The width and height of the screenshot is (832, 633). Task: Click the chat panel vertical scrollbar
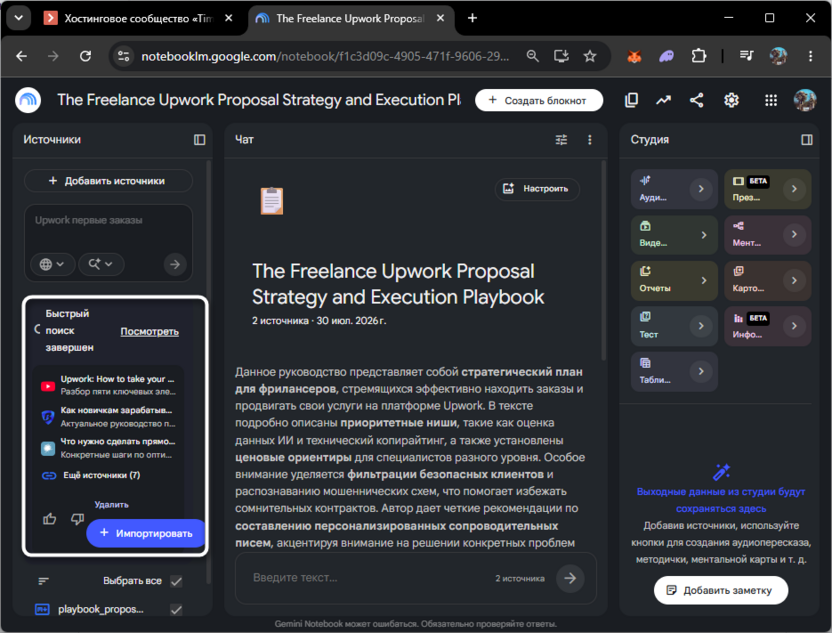pos(603,260)
